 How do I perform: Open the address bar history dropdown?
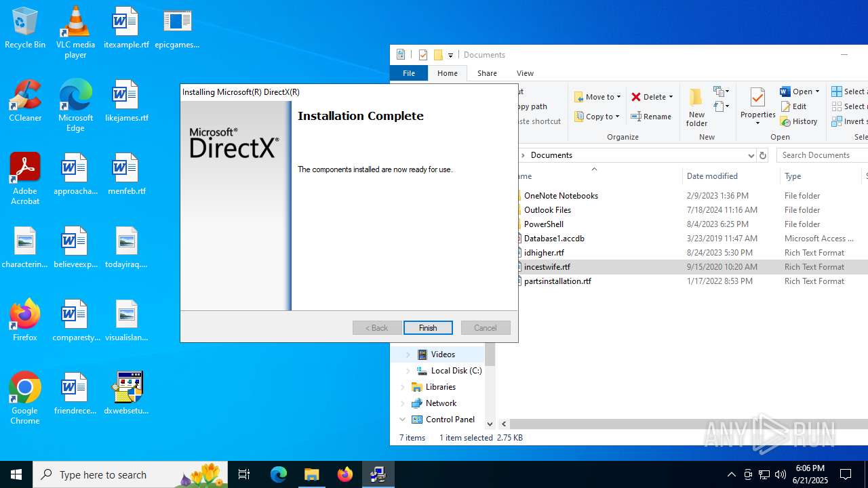[x=751, y=155]
